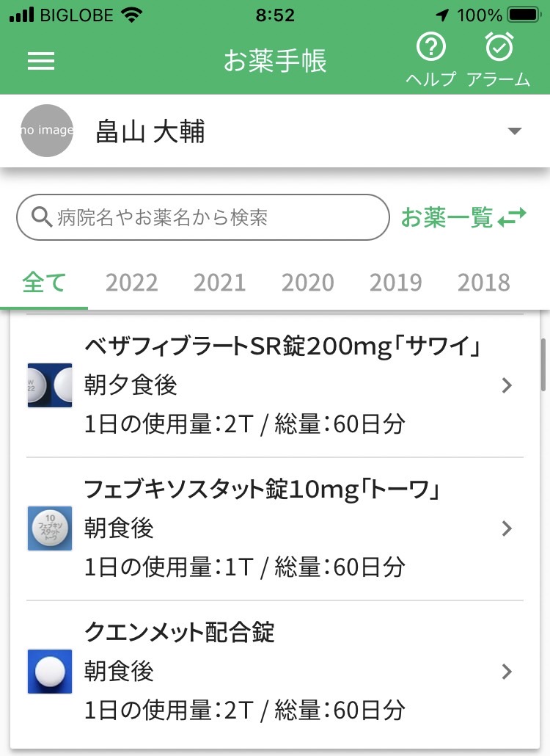Switch to the 2020 tab
Viewport: 550px width, 756px height.
(308, 283)
